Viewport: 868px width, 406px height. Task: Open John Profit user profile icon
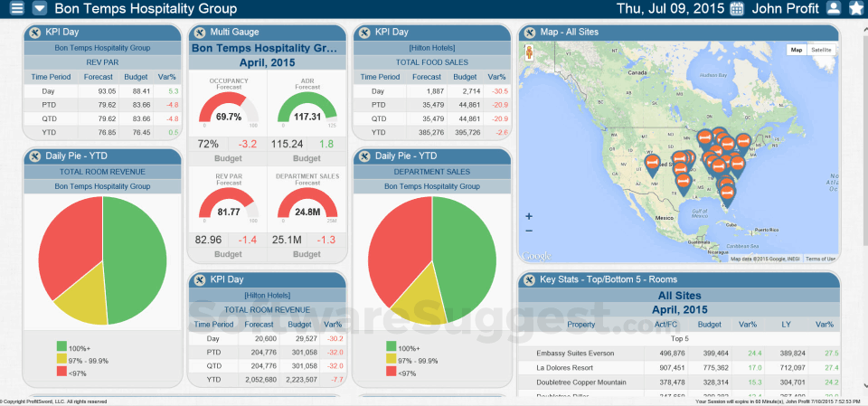click(833, 8)
